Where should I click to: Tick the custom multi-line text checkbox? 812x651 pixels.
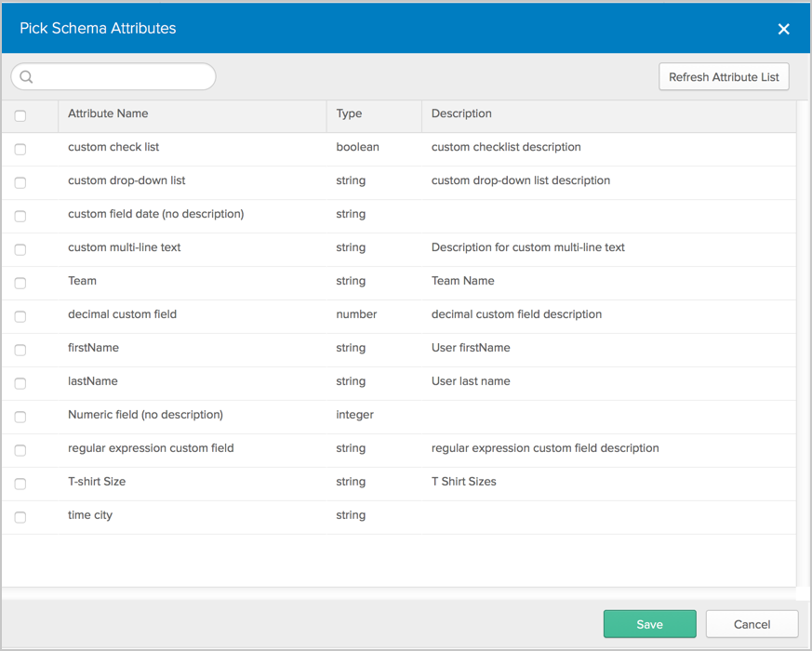click(20, 249)
